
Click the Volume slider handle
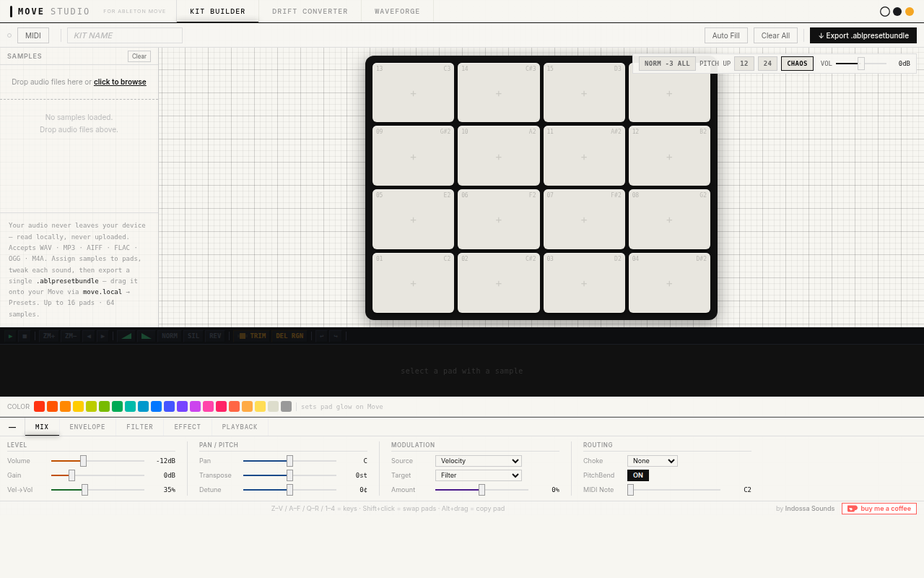pyautogui.click(x=83, y=461)
